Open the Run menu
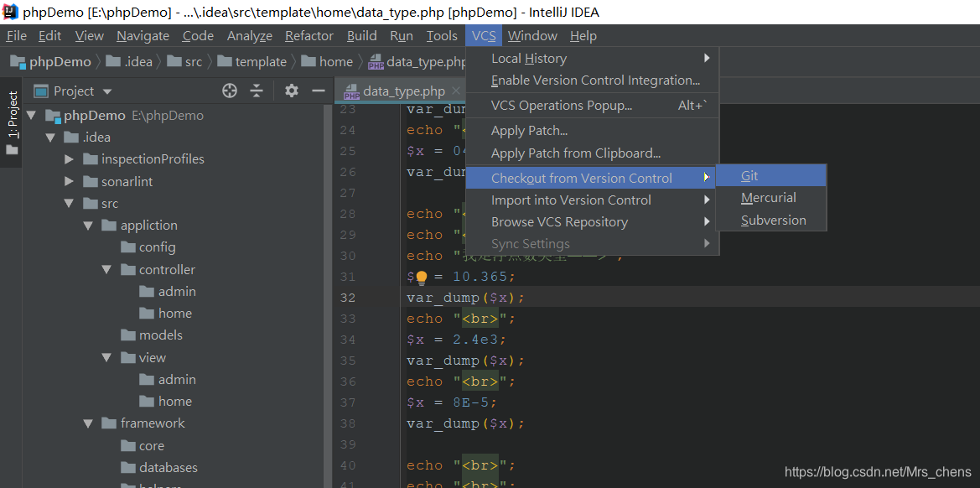The width and height of the screenshot is (980, 488). [x=402, y=36]
